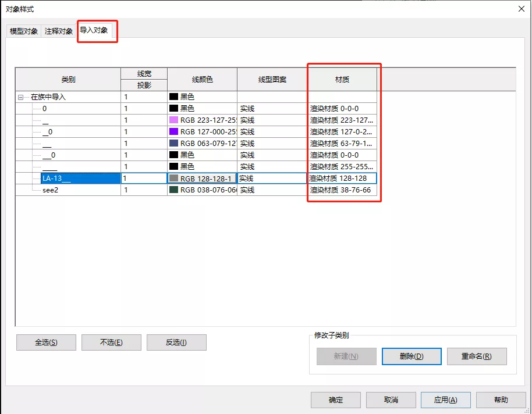Click the 不选(E) button

(111, 342)
